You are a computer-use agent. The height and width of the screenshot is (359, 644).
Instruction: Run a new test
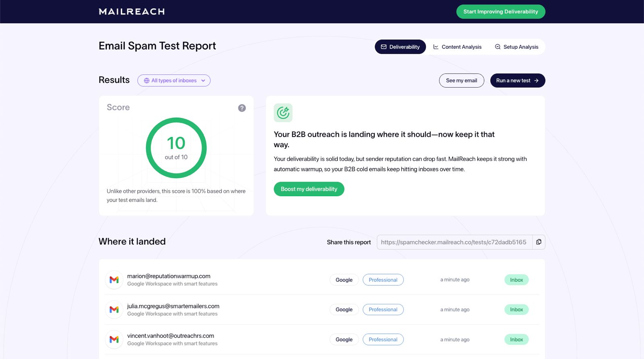pyautogui.click(x=518, y=80)
